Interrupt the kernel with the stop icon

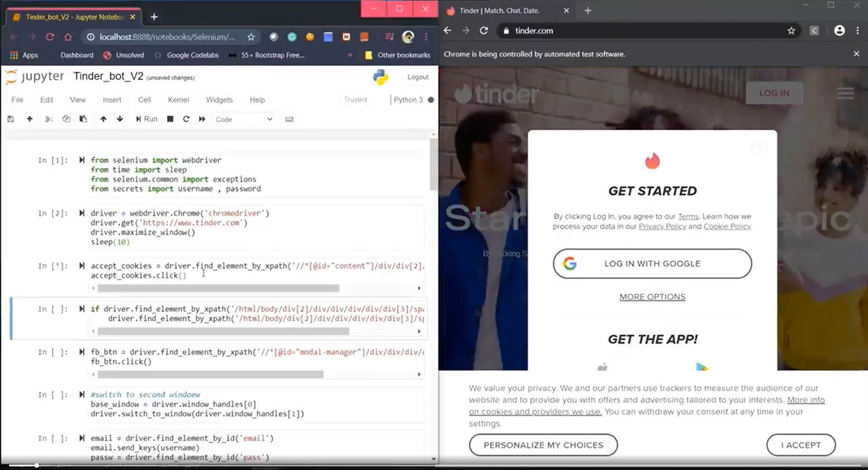click(170, 119)
